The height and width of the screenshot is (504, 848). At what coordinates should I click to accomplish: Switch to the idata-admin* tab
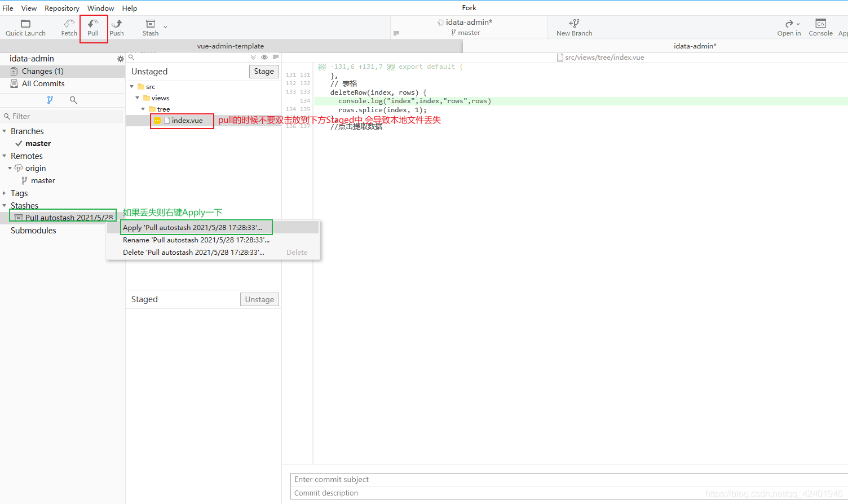click(695, 46)
